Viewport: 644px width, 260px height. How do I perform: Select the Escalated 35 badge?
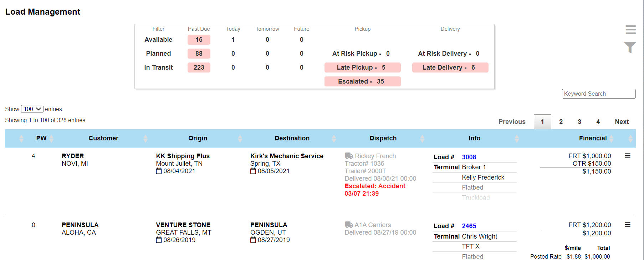pyautogui.click(x=362, y=81)
